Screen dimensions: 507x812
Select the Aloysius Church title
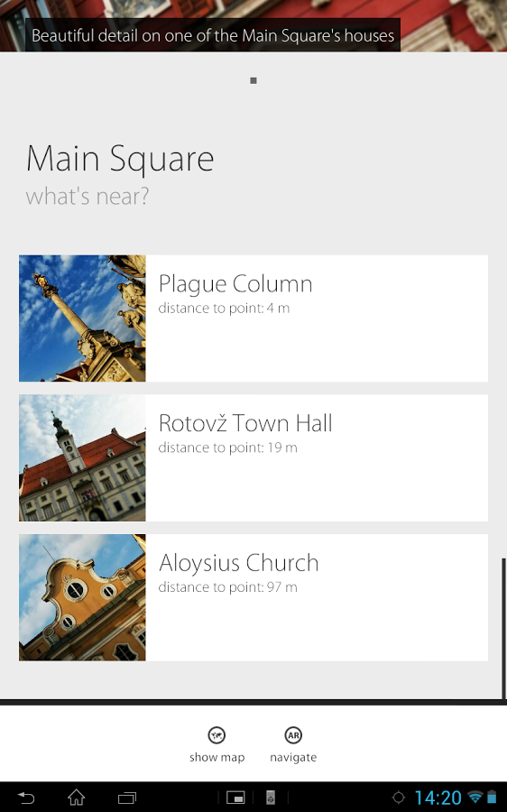239,563
